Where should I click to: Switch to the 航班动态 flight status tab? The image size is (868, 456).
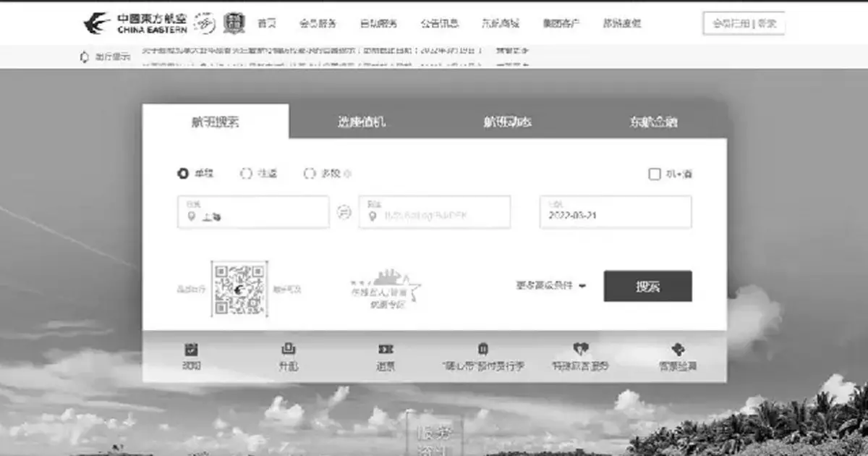[508, 122]
